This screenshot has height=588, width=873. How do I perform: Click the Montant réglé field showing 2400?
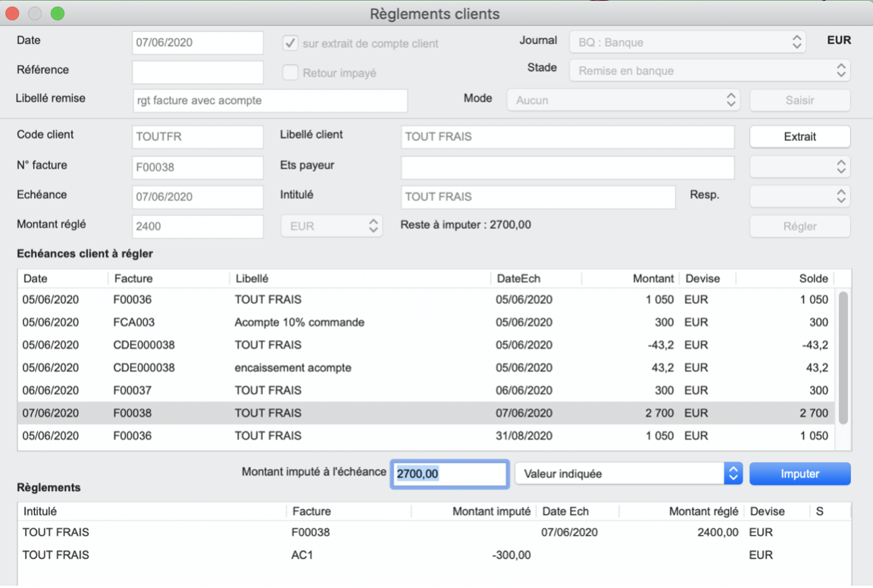coord(198,227)
